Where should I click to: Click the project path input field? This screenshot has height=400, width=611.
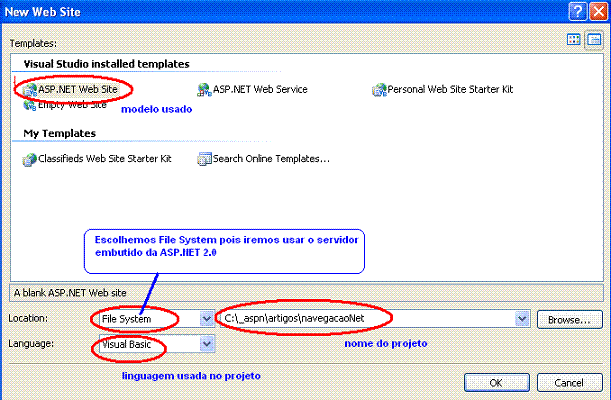point(375,319)
